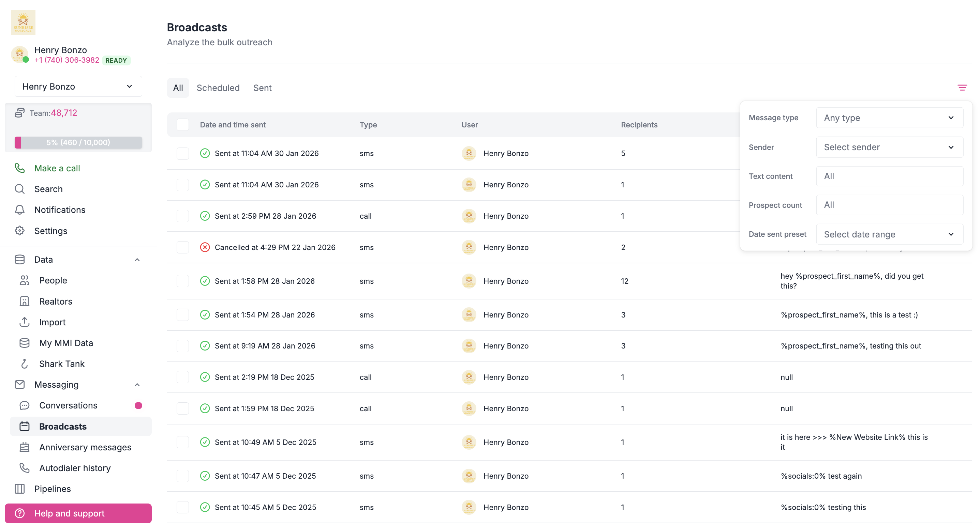Click the Prospect count input field
The height and width of the screenshot is (526, 980).
(x=889, y=205)
